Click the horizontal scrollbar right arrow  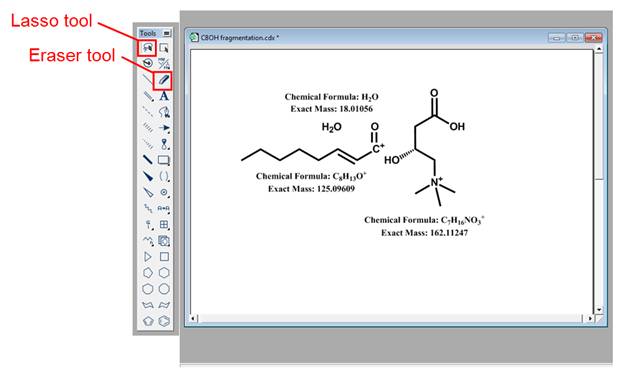click(x=590, y=318)
